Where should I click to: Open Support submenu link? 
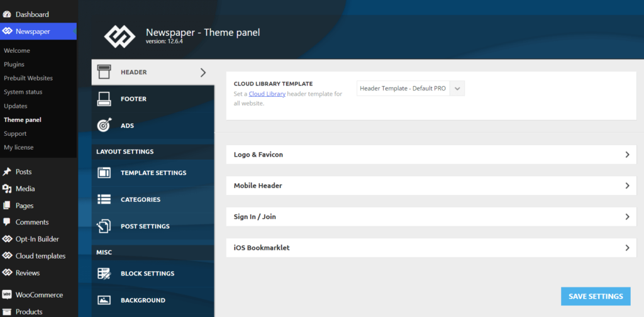(x=15, y=133)
